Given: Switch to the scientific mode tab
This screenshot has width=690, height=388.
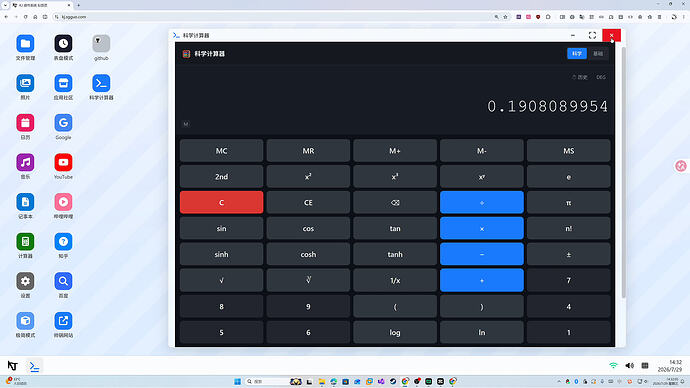Looking at the screenshot, I should 576,54.
